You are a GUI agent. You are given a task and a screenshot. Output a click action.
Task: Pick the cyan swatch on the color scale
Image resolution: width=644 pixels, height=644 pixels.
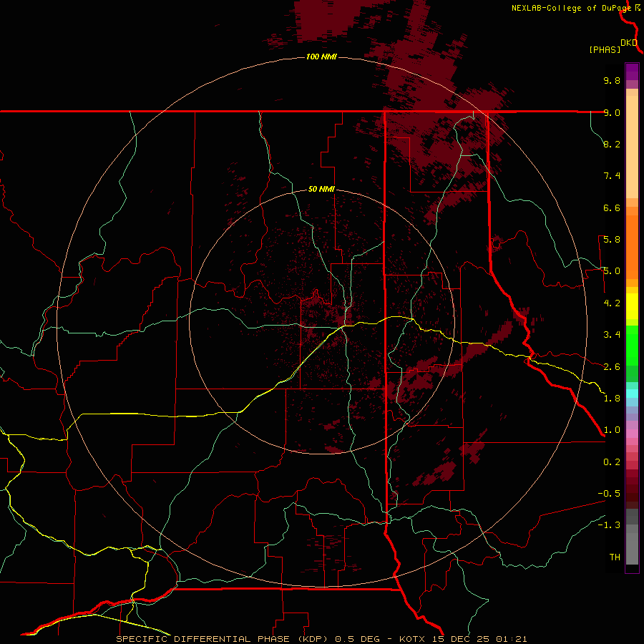click(632, 394)
